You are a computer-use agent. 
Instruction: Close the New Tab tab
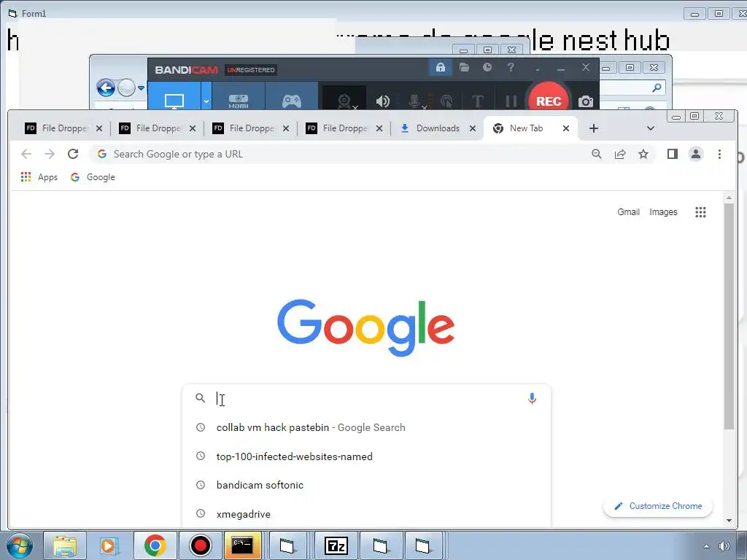[566, 128]
